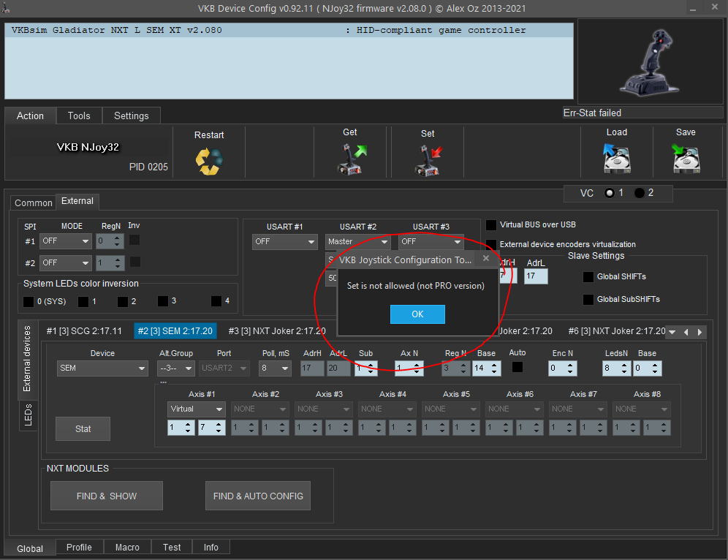Switch to the Action tab
This screenshot has width=728, height=560.
click(30, 116)
